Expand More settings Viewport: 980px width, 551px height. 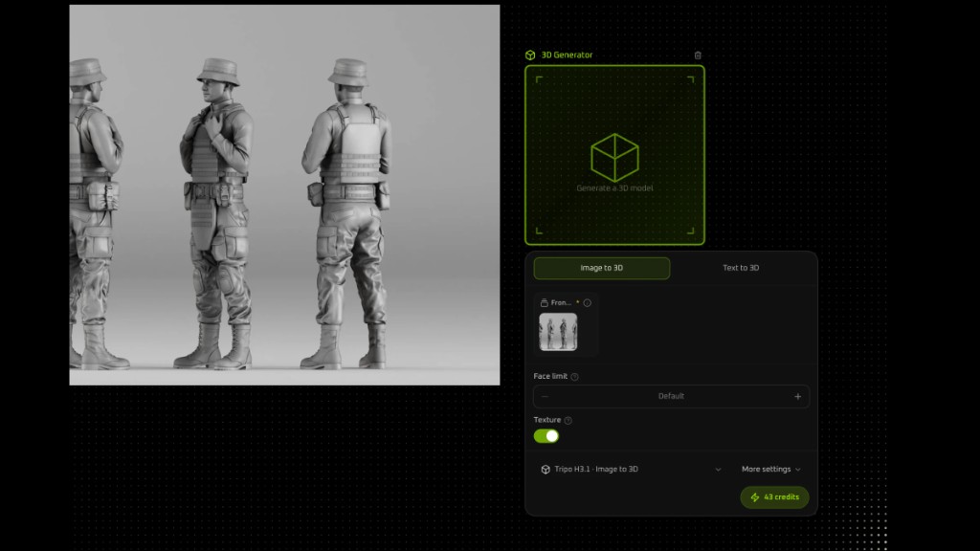pyautogui.click(x=770, y=469)
